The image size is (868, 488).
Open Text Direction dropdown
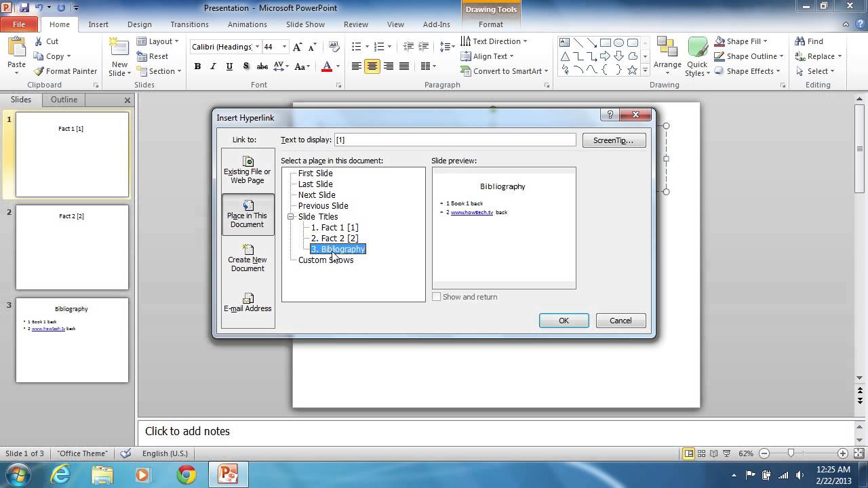(x=494, y=41)
